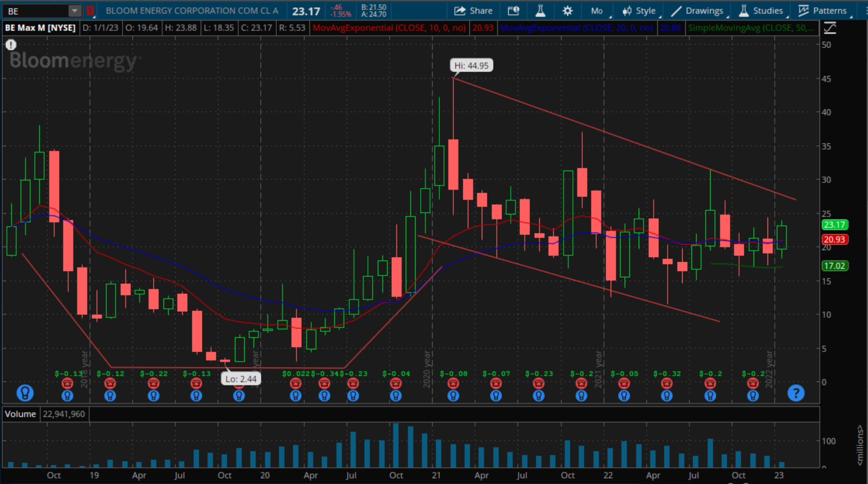Click the blue question mark help icon

796,393
